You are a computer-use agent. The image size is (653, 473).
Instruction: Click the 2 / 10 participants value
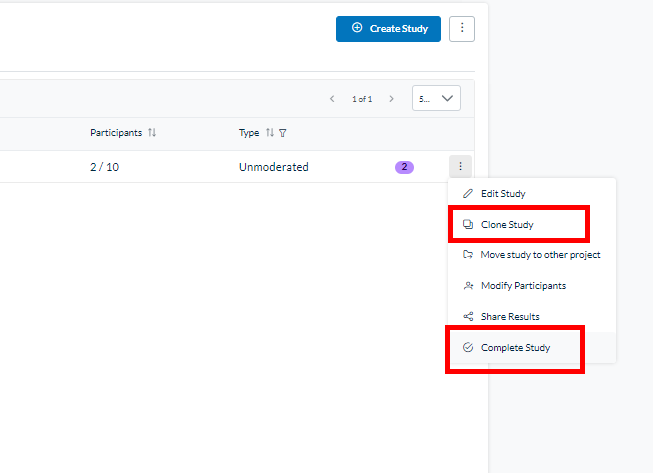105,167
